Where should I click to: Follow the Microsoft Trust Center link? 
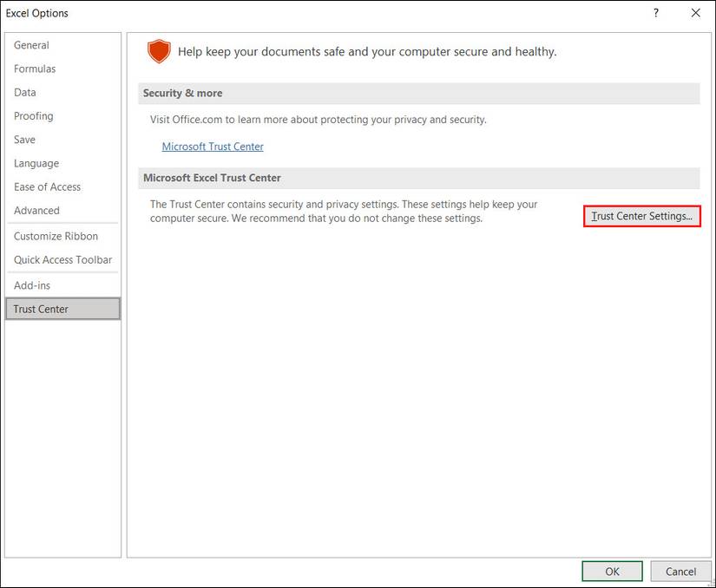point(213,147)
